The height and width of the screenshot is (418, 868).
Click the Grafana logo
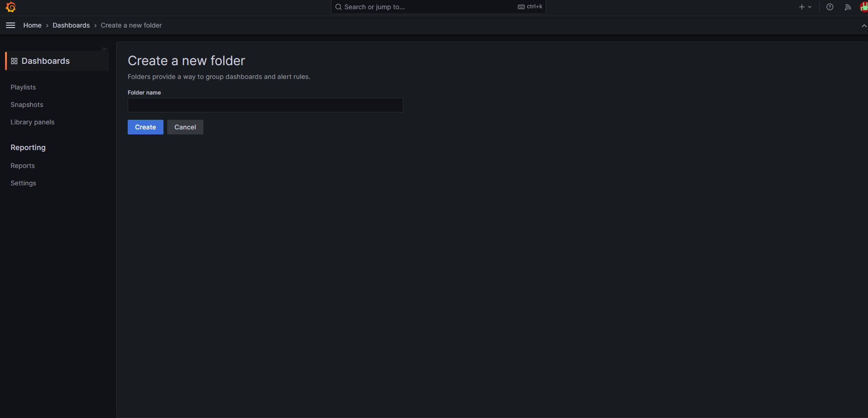click(11, 7)
